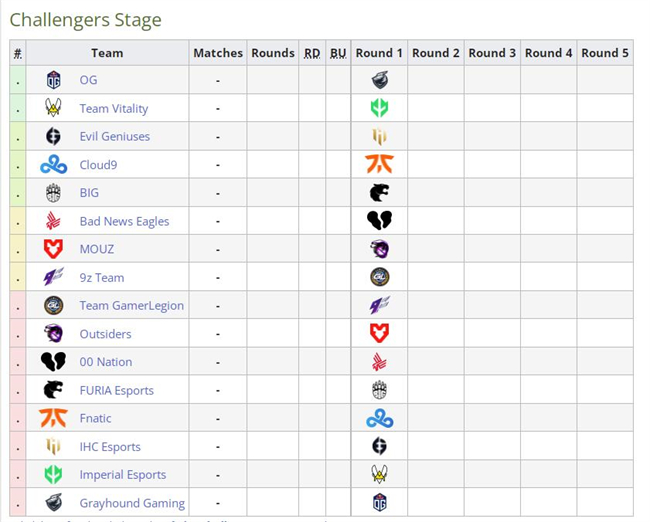Click the Team Vitality logo in Round 1
This screenshot has height=522, width=650.
380,474
